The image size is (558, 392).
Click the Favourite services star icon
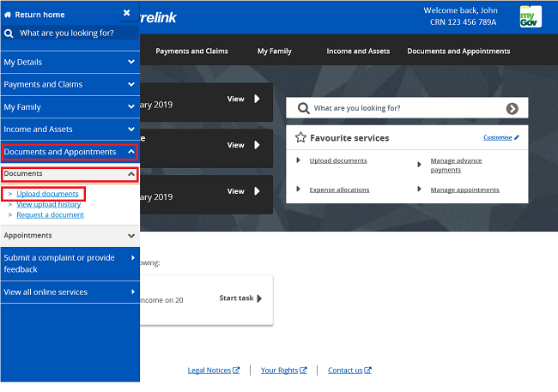click(300, 137)
